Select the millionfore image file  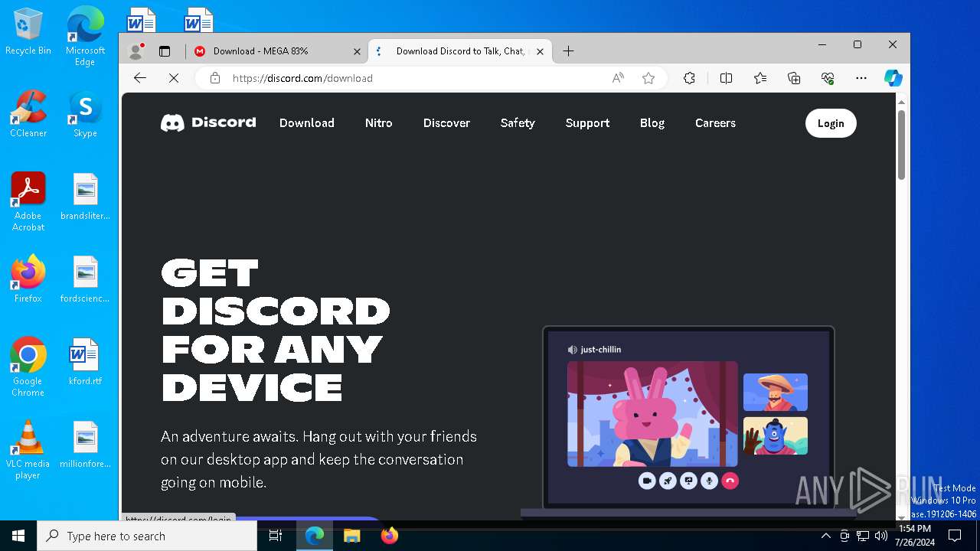pos(85,444)
